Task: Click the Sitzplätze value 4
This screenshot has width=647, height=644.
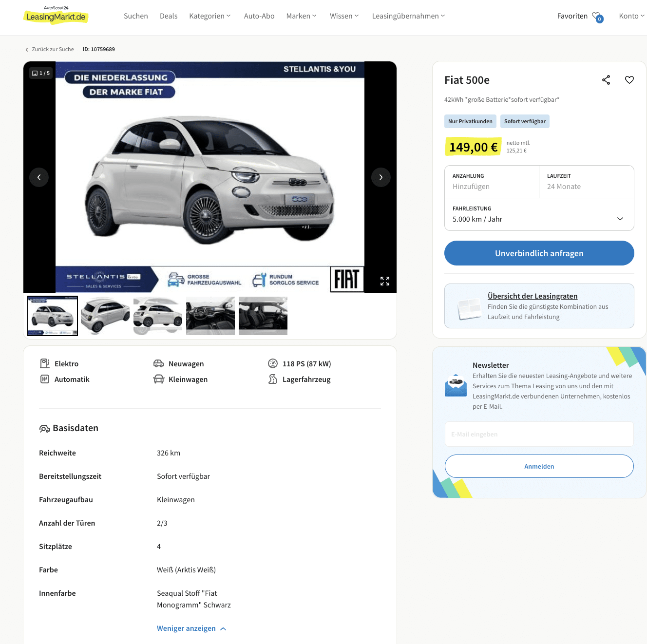Action: (159, 547)
